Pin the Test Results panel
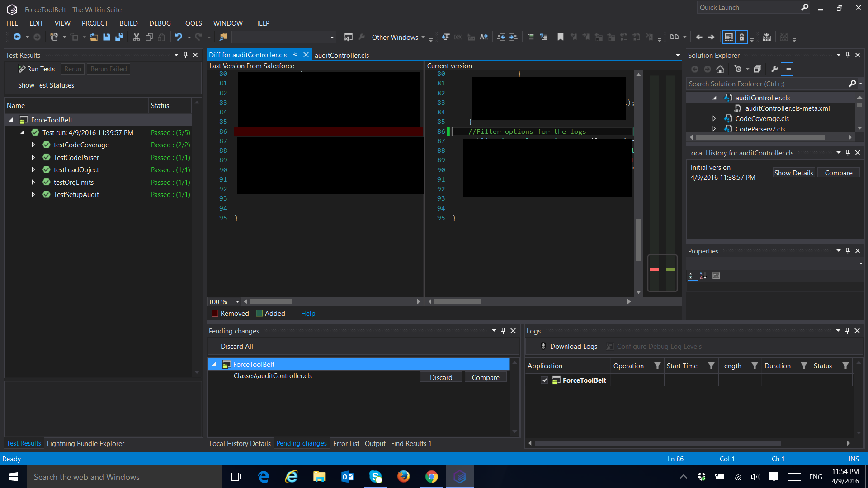The image size is (868, 488). 185,55
